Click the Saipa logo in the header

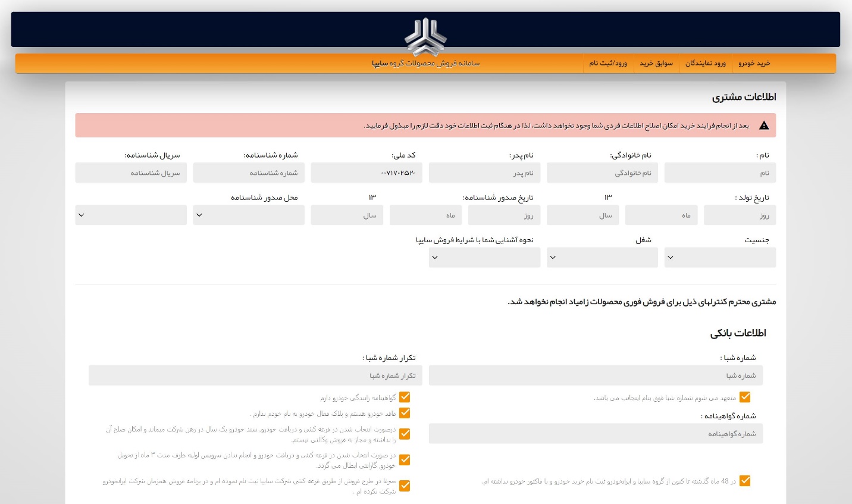coord(425,37)
